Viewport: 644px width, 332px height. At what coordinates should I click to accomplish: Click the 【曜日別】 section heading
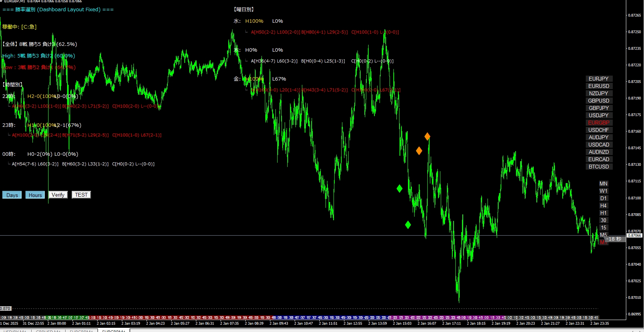pos(244,9)
